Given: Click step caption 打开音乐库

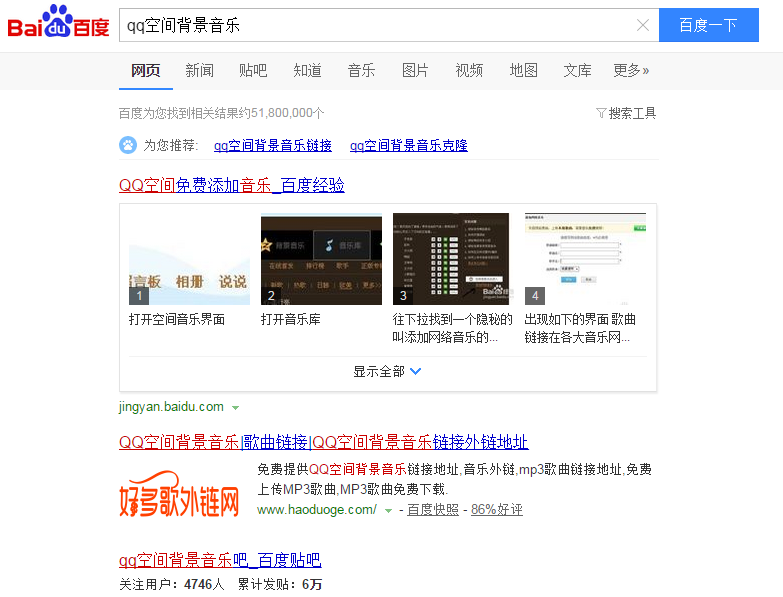Looking at the screenshot, I should coord(291,319).
